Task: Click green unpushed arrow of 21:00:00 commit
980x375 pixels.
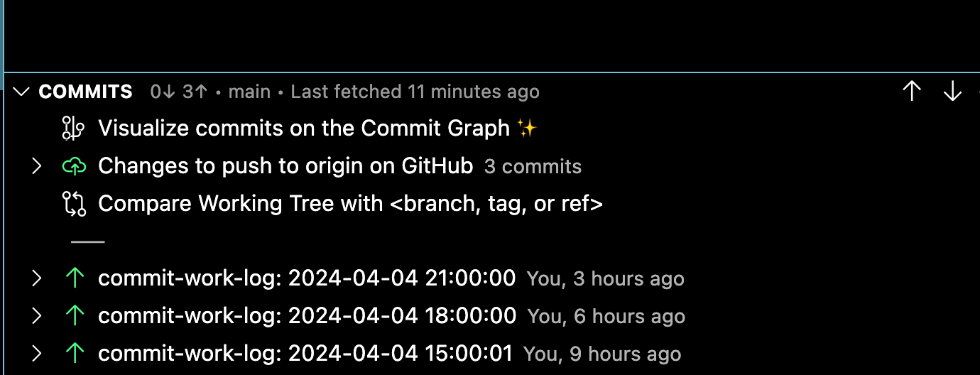Action: pos(74,278)
